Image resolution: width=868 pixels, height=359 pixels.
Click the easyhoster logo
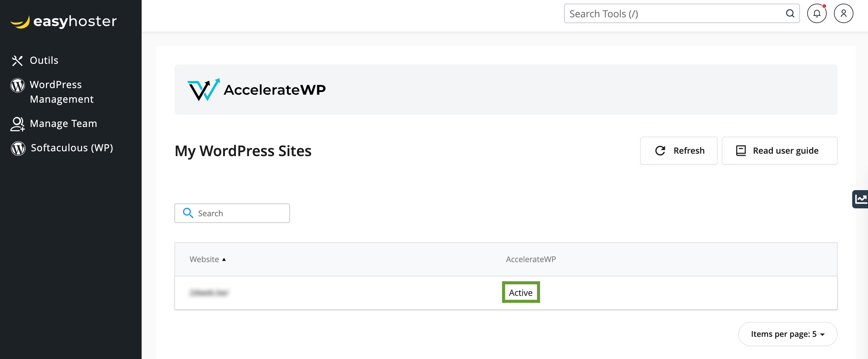64,22
